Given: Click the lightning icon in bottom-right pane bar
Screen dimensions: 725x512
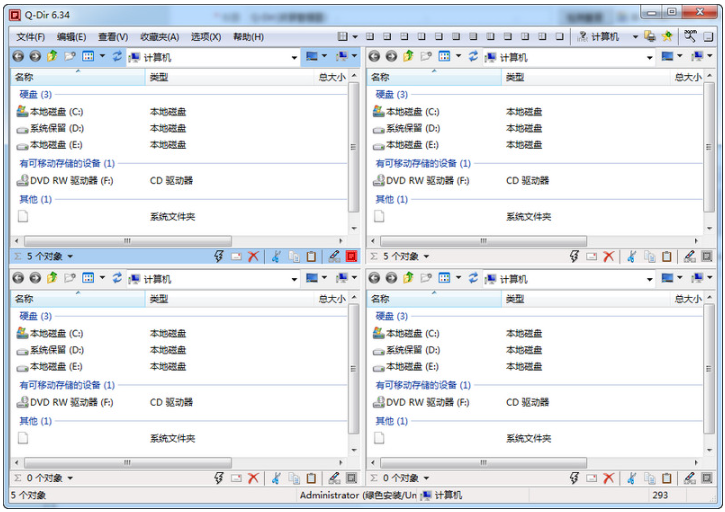Looking at the screenshot, I should pyautogui.click(x=574, y=478).
